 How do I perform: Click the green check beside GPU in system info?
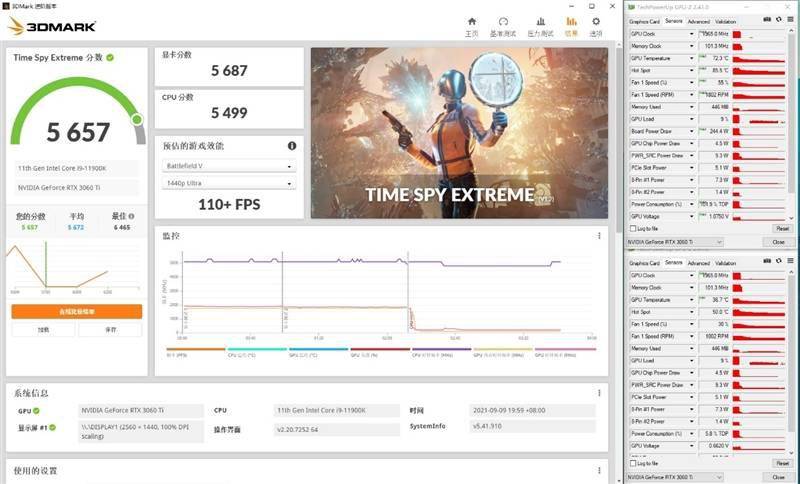pos(36,411)
